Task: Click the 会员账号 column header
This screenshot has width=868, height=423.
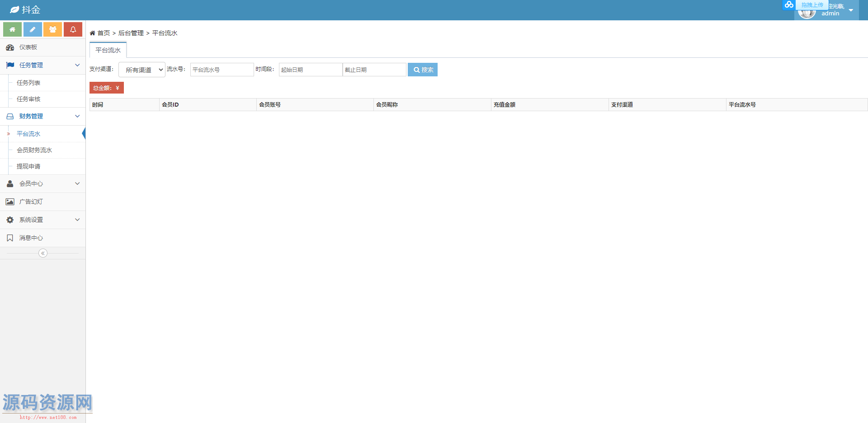Action: click(315, 104)
